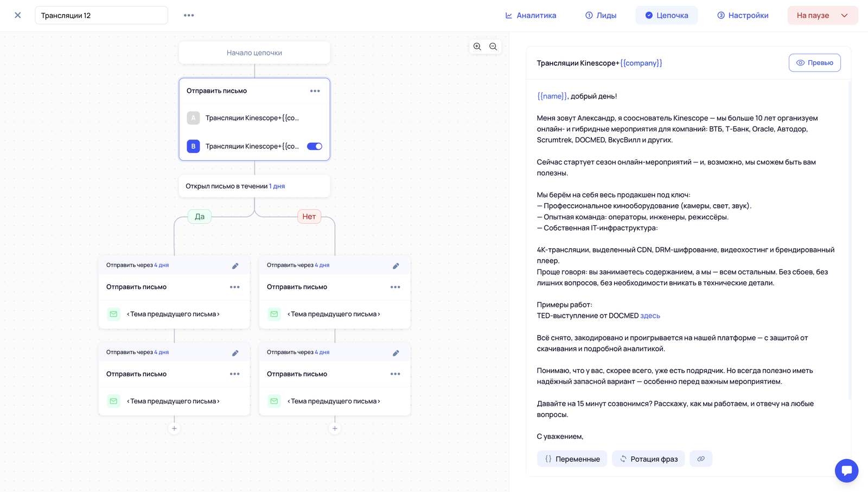Screen dimensions: 868x492
Task: Open the Переменные variables menu
Action: pos(572,459)
